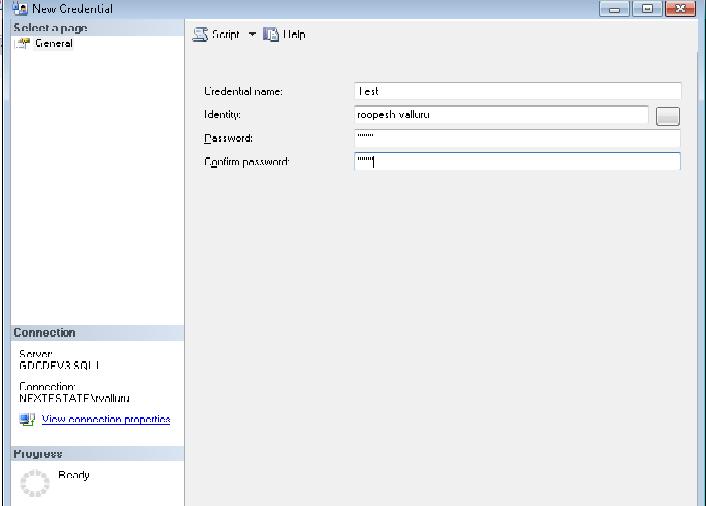The height and width of the screenshot is (506, 706).
Task: Click the Script toolbar icon
Action: tap(200, 34)
